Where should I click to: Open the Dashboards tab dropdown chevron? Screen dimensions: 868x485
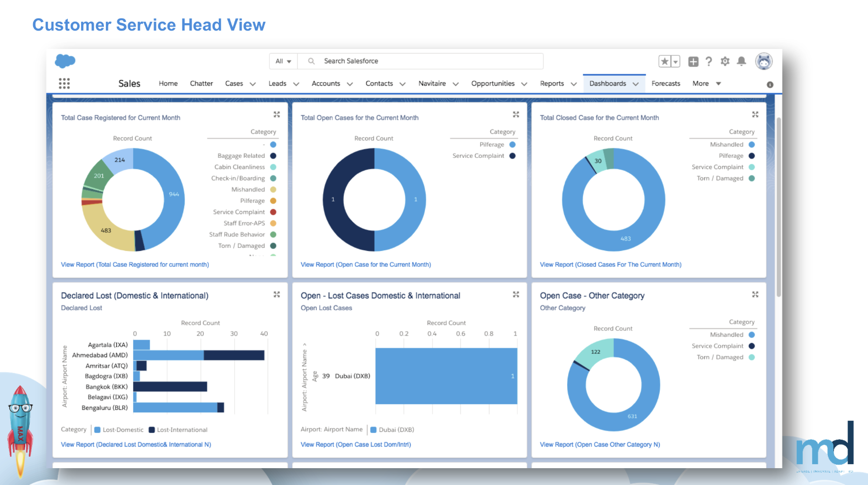[x=636, y=84]
